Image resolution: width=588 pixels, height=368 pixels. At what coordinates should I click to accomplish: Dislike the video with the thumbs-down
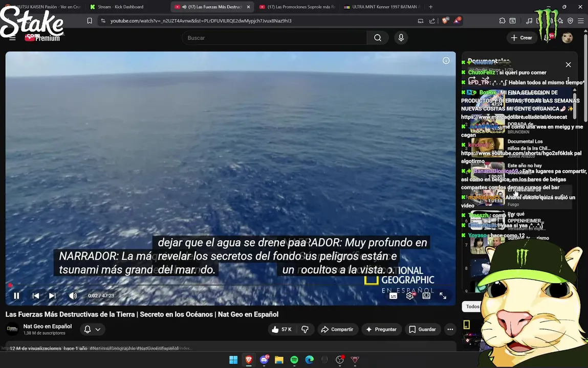305,330
